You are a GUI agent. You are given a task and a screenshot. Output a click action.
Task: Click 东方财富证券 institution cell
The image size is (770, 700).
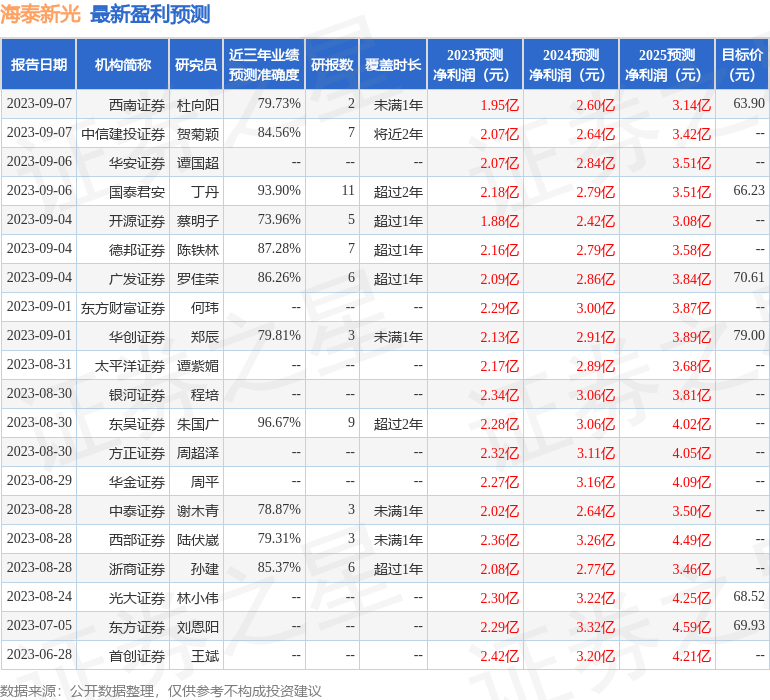click(x=123, y=308)
